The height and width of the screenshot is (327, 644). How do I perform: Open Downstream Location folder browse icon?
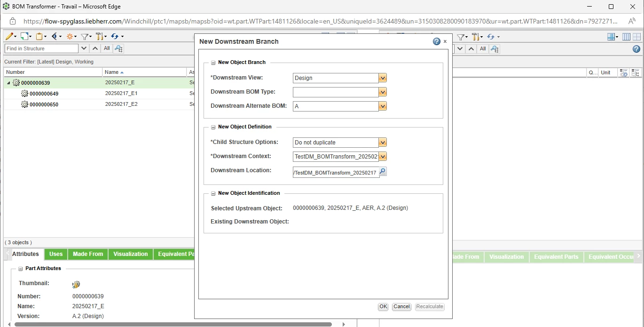(383, 172)
